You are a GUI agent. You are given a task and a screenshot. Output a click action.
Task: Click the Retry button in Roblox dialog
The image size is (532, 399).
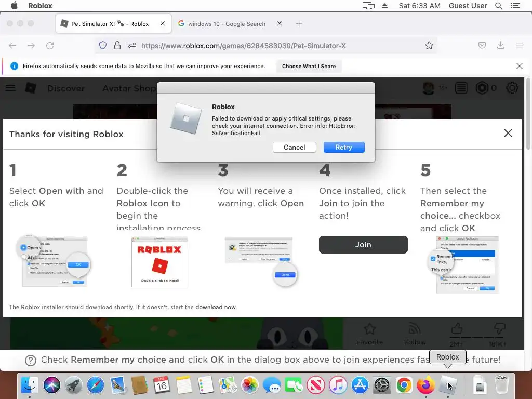coord(344,147)
